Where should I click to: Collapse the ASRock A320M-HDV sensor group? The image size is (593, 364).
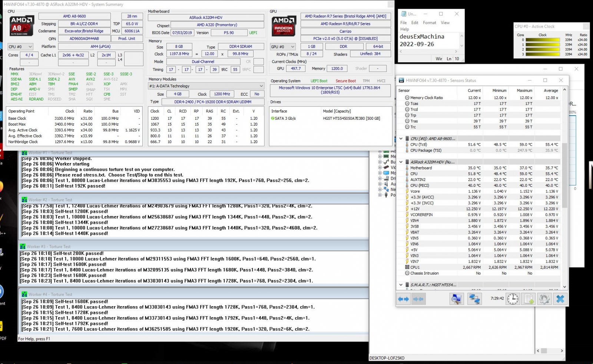pos(401,162)
